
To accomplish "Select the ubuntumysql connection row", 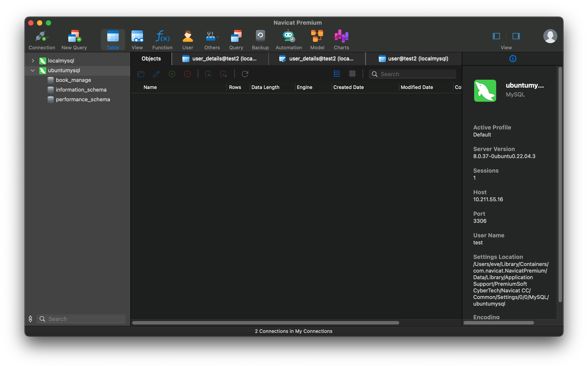I will (78, 70).
